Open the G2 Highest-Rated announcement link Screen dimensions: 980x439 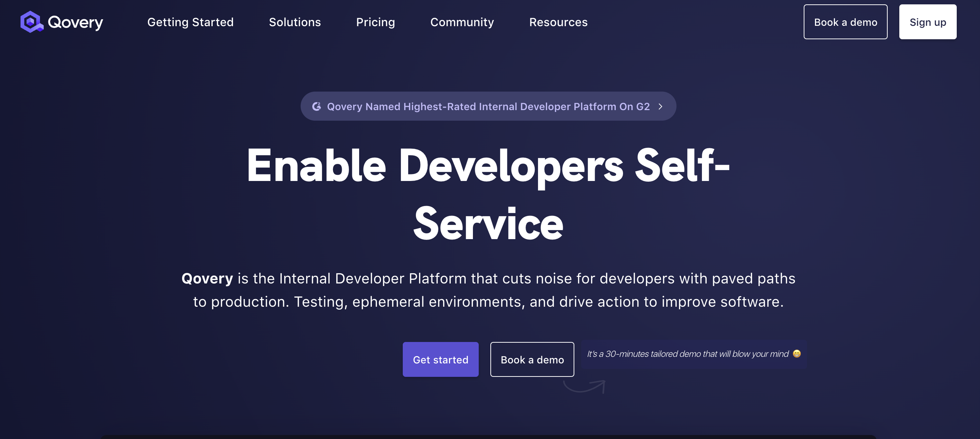488,106
